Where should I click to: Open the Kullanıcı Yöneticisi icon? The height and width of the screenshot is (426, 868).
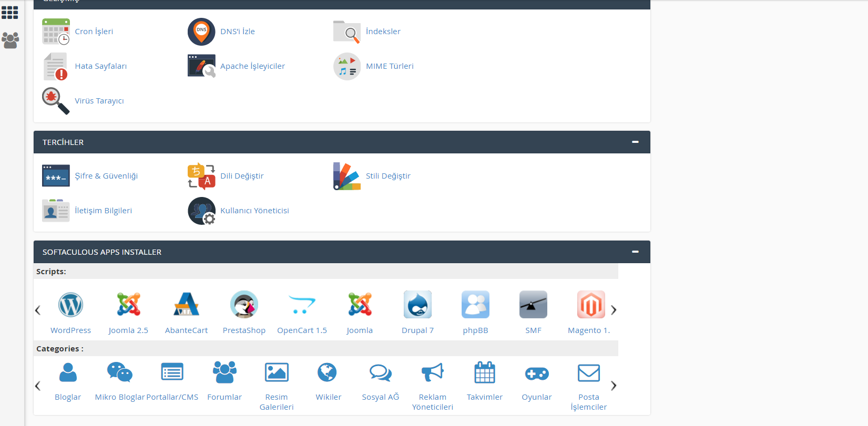tap(201, 211)
